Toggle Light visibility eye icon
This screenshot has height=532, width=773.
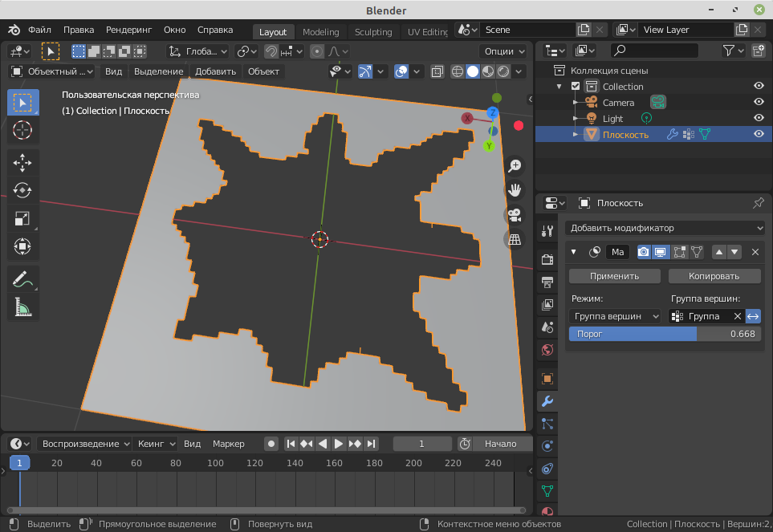coord(758,119)
